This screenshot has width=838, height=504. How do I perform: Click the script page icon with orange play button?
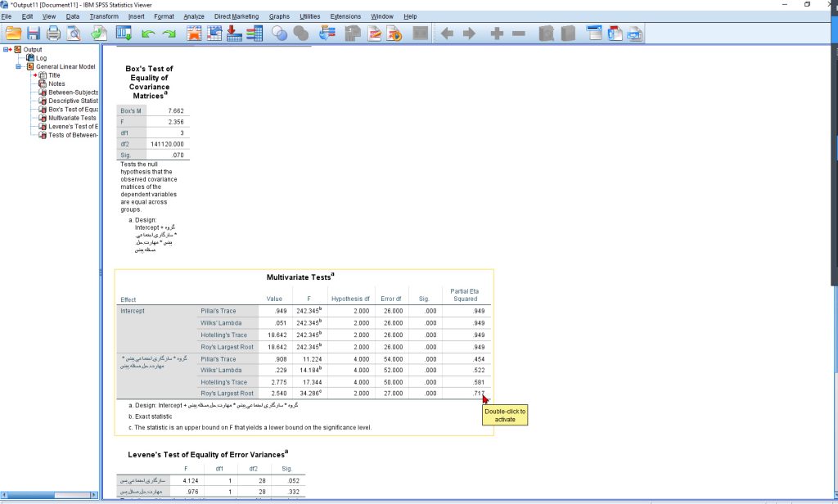click(394, 34)
